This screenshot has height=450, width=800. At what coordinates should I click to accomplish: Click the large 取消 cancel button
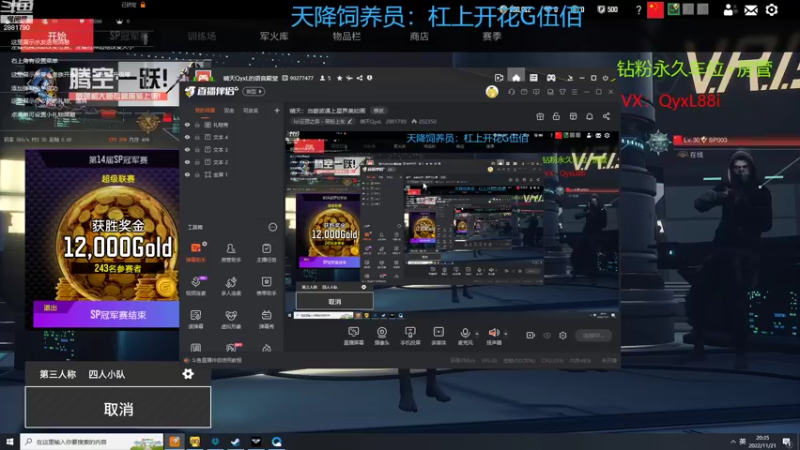point(118,407)
